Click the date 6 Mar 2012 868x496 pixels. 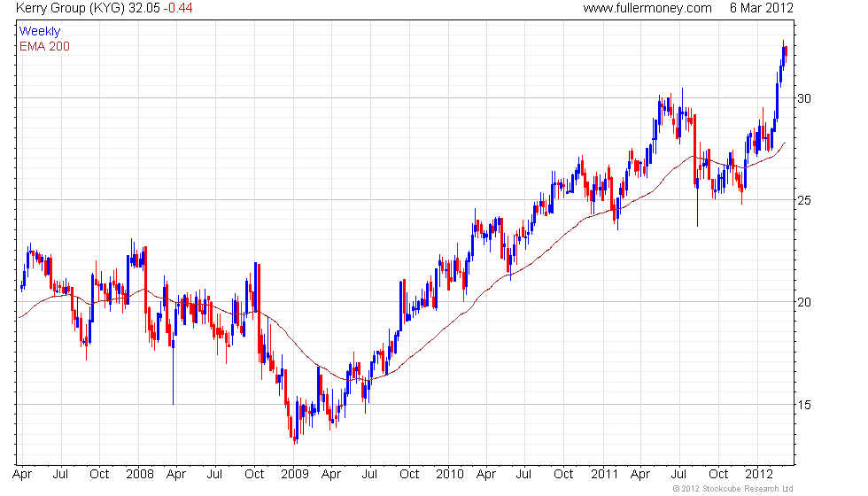(x=761, y=8)
